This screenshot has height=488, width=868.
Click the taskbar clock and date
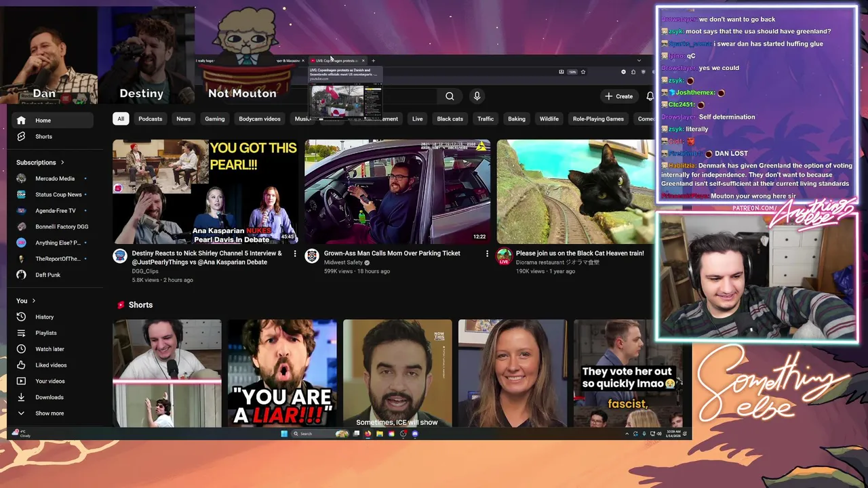tap(673, 434)
